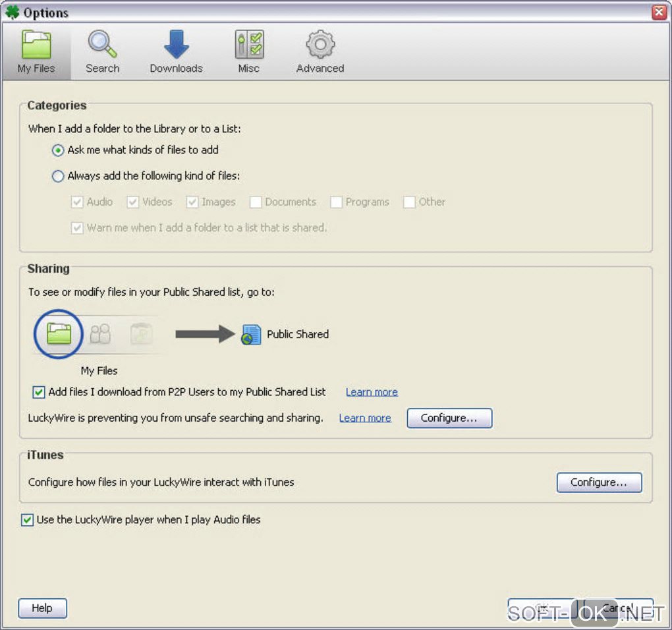The image size is (672, 630).
Task: Click the 'iTunes' section heading
Action: click(x=45, y=455)
